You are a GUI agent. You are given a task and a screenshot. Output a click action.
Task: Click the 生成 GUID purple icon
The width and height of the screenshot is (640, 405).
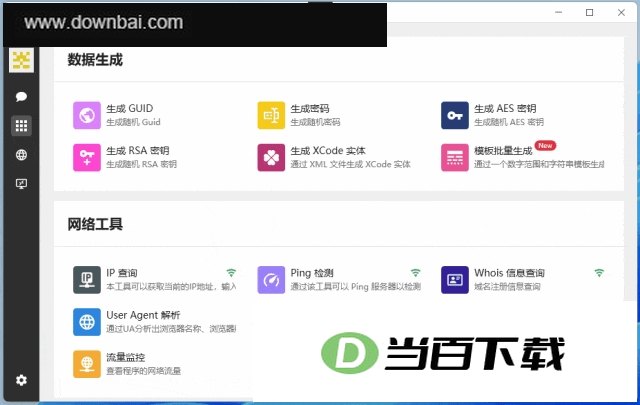(x=87, y=116)
